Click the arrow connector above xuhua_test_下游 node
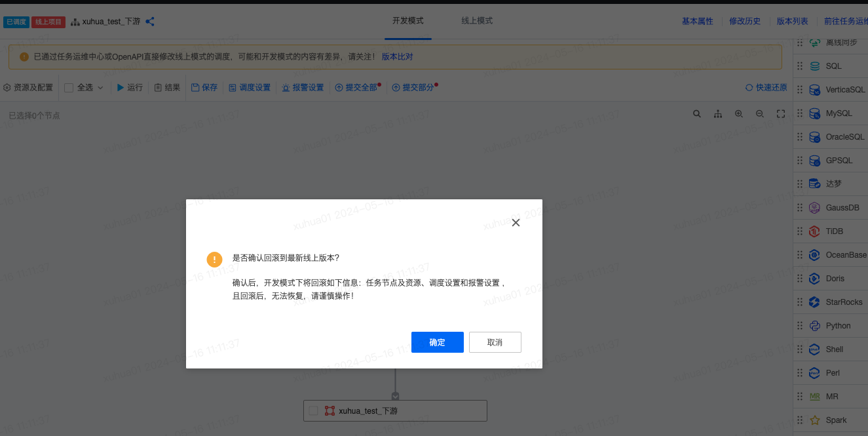868x436 pixels. (395, 396)
